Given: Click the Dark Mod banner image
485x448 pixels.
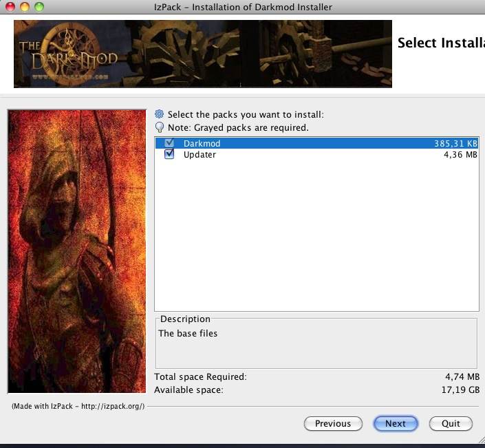Looking at the screenshot, I should 203,54.
